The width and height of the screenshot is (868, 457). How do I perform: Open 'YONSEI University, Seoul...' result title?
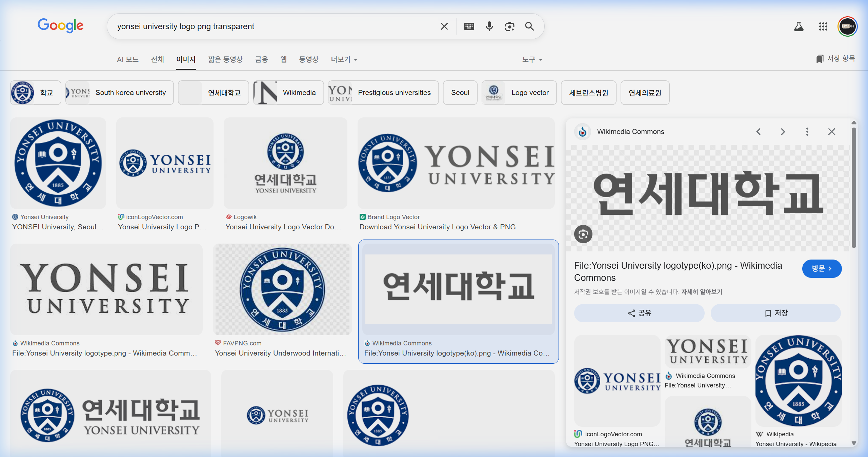58,227
